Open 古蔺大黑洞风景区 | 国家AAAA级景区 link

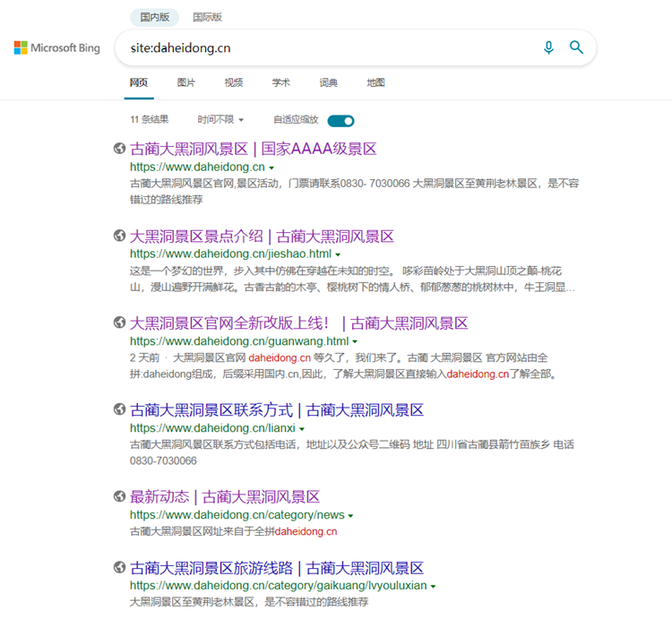click(x=254, y=149)
